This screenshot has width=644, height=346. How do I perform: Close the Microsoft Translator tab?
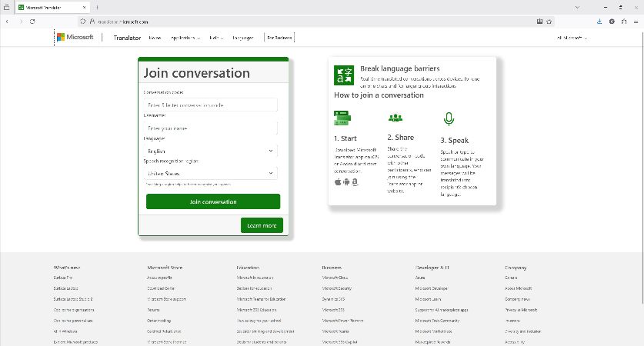point(84,8)
